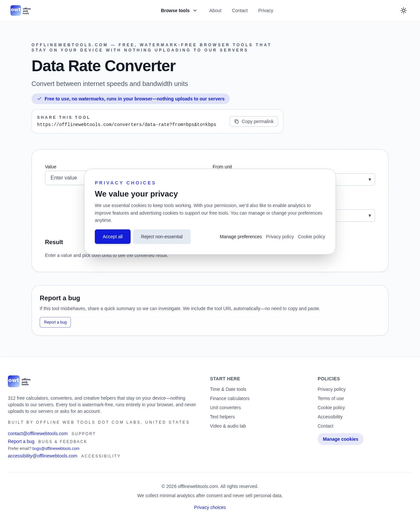Click the owt logo in the footer
This screenshot has height=529, width=420.
pyautogui.click(x=19, y=381)
